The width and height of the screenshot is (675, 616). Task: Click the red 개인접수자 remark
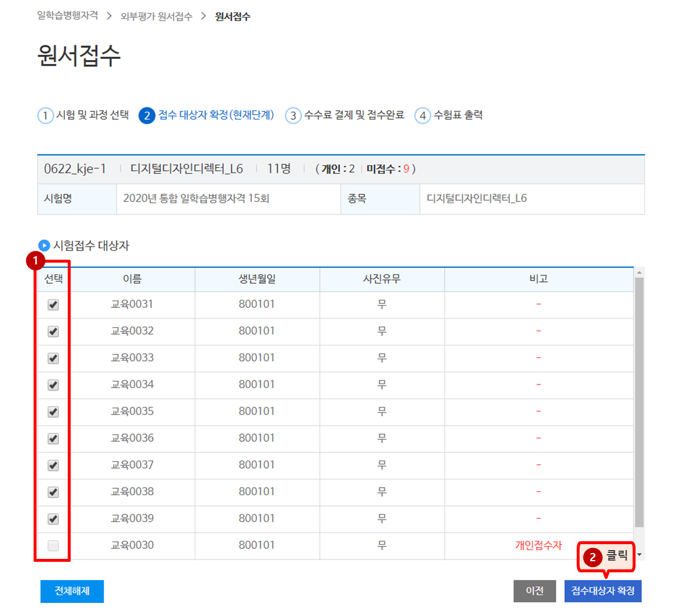pos(538,545)
